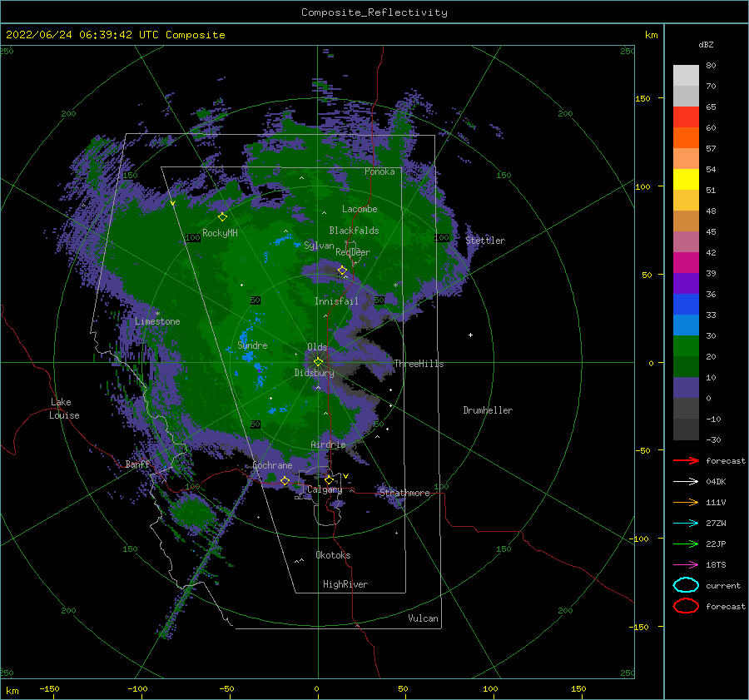The width and height of the screenshot is (749, 700).
Task: Click the RedDeer city label
Action: 353,252
